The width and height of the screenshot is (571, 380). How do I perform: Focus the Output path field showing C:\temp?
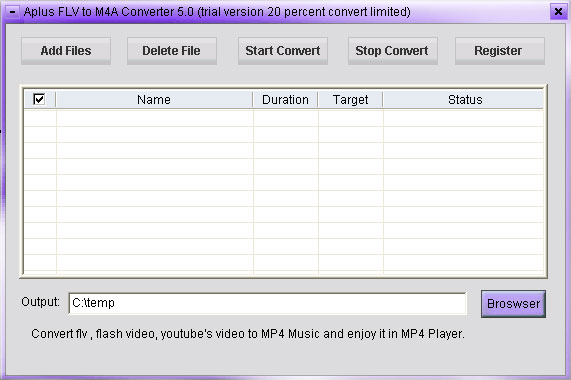coord(267,303)
